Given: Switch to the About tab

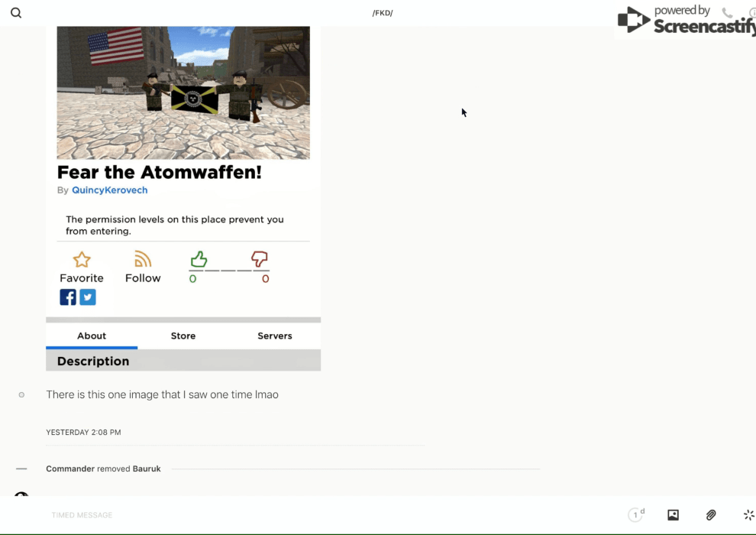Looking at the screenshot, I should [x=92, y=336].
